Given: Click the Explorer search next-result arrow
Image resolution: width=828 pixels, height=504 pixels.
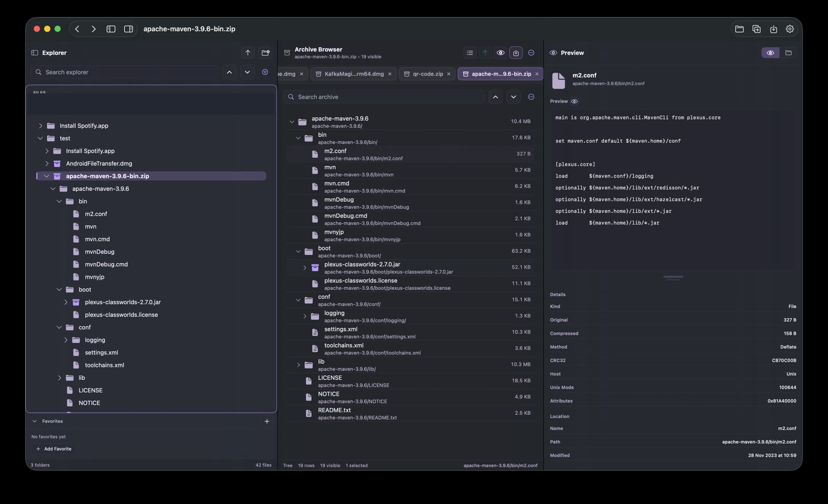Looking at the screenshot, I should (x=247, y=72).
